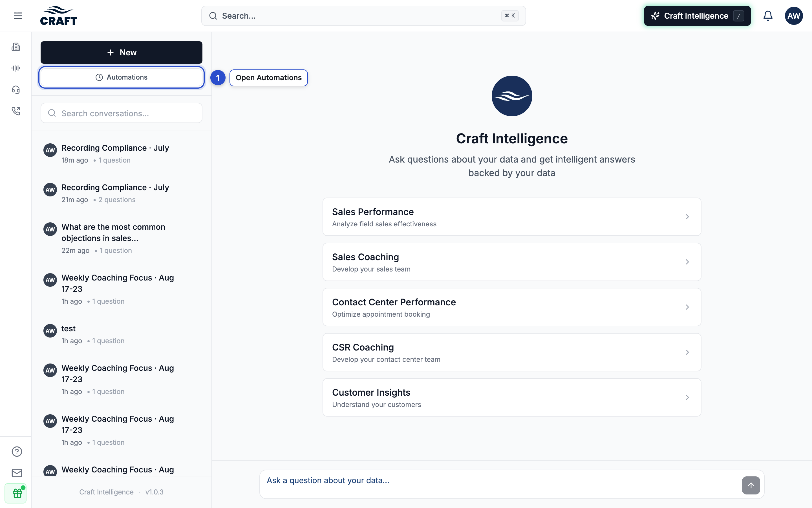Click AW avatar beside the test conversation

coord(50,330)
